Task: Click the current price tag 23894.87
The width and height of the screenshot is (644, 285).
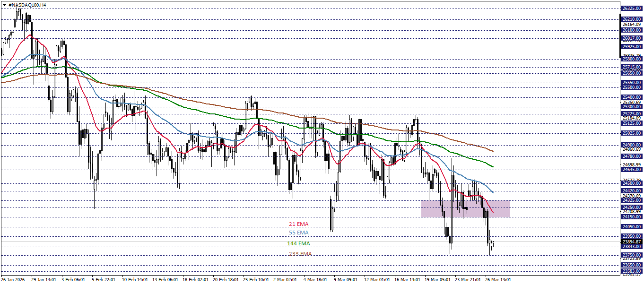Action: [632, 242]
